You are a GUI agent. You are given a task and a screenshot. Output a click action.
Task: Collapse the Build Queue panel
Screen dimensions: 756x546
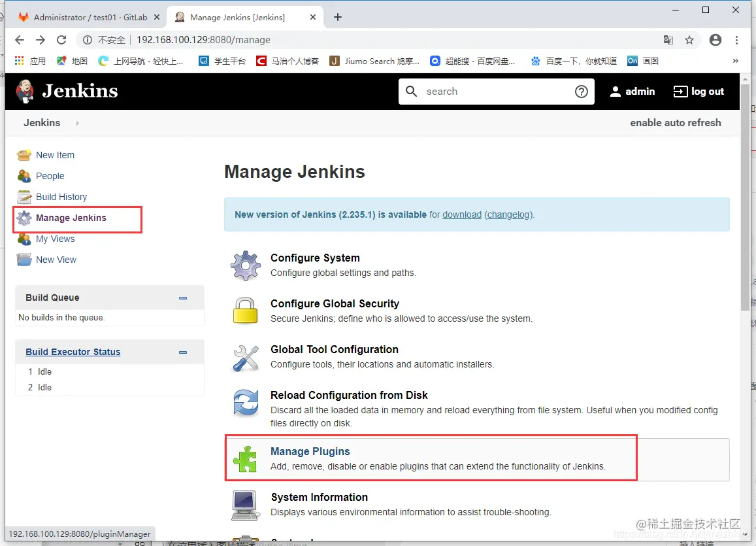click(x=183, y=298)
